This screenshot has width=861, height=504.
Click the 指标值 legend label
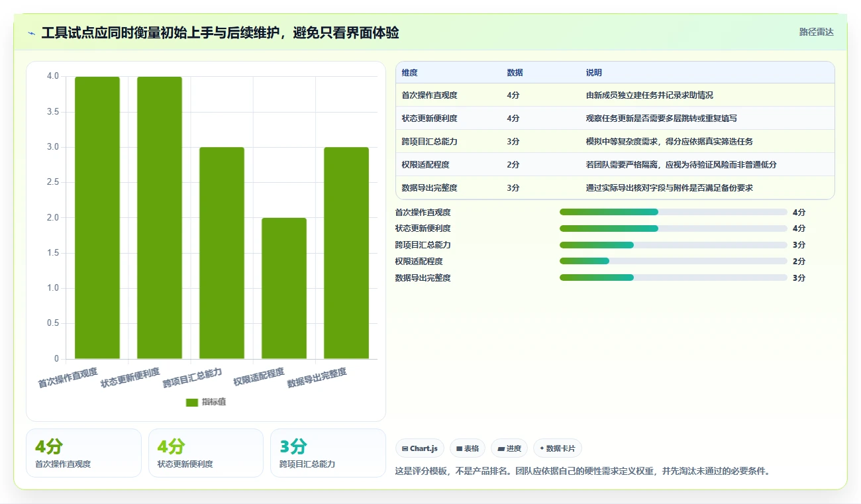(x=214, y=402)
